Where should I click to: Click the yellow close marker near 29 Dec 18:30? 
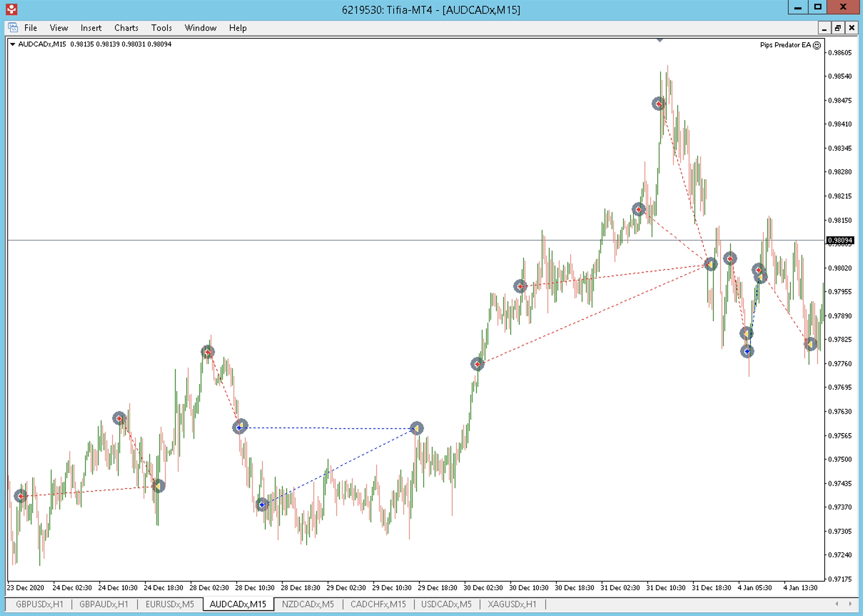[x=417, y=429]
